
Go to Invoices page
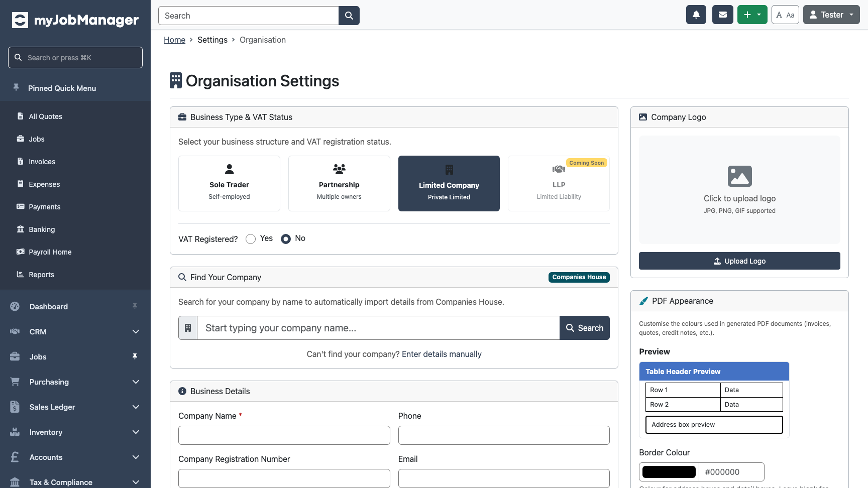[x=42, y=162]
